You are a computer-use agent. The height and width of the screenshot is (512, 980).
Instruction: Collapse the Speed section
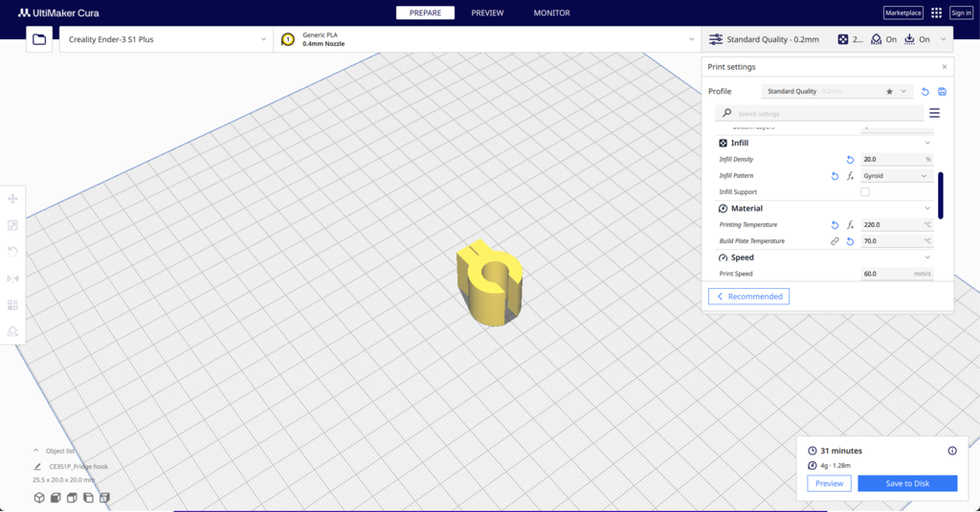click(x=927, y=257)
